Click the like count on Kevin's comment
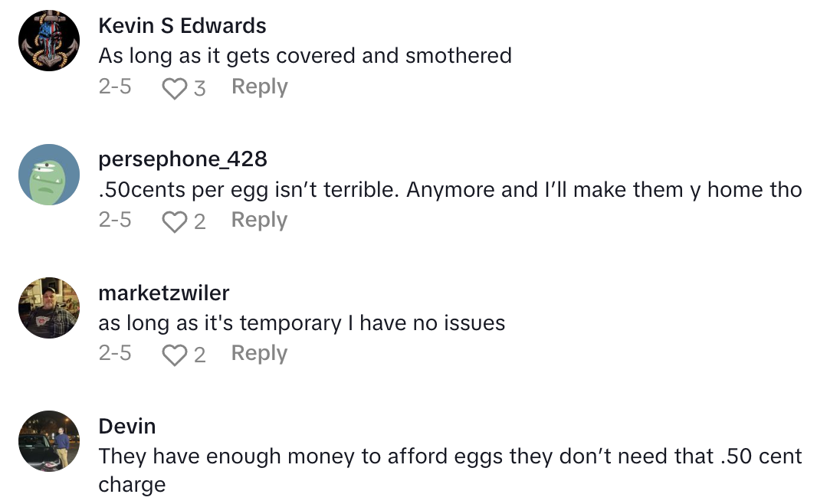The height and width of the screenshot is (504, 840). [x=199, y=89]
